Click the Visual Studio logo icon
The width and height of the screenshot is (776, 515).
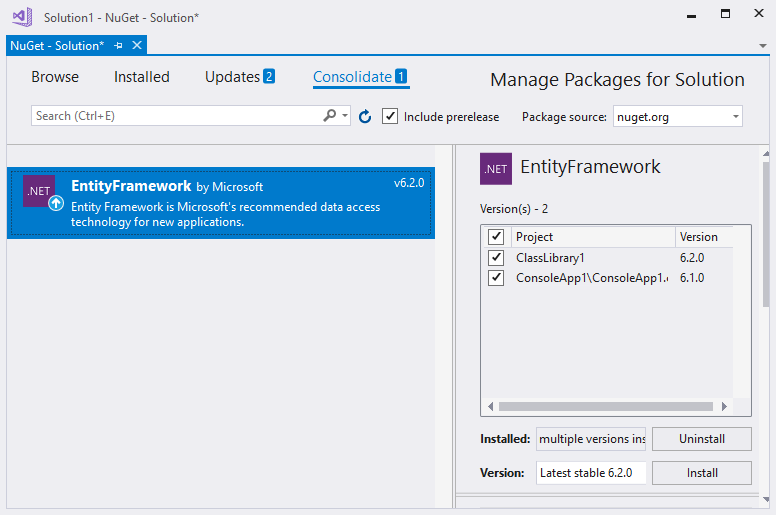pyautogui.click(x=22, y=17)
